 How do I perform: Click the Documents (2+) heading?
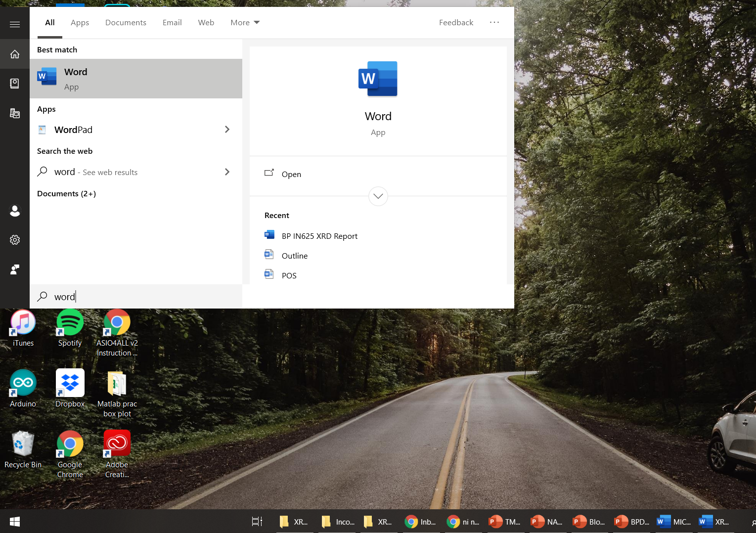(66, 193)
